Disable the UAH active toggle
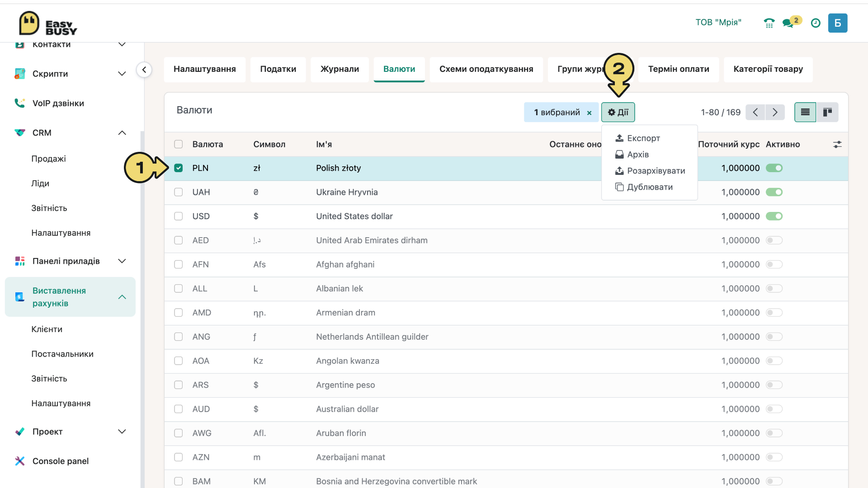The height and width of the screenshot is (488, 868). [x=774, y=192]
